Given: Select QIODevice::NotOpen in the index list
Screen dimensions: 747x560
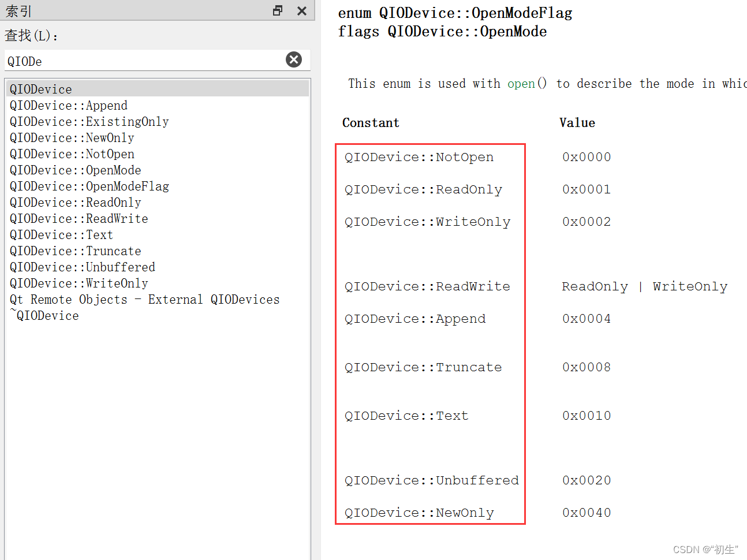Looking at the screenshot, I should (x=158, y=154).
